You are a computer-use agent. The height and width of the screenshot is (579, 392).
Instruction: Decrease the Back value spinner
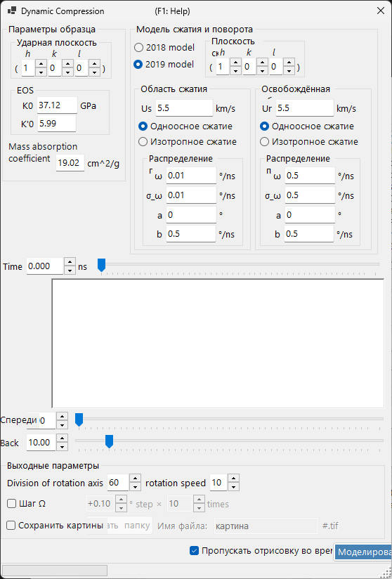(x=62, y=446)
